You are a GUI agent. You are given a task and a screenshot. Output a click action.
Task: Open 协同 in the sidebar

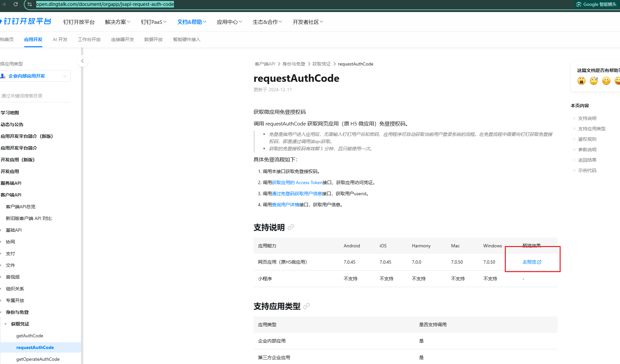click(x=10, y=242)
